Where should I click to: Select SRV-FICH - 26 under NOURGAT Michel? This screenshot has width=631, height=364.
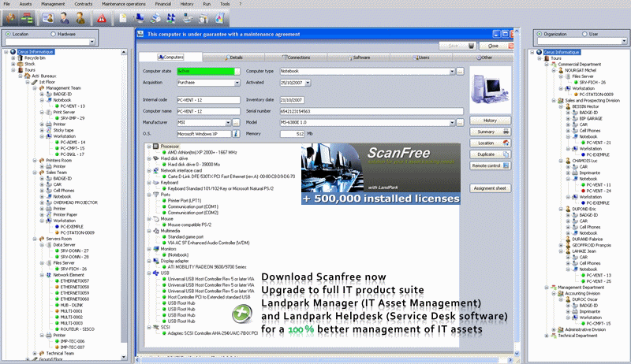click(592, 83)
